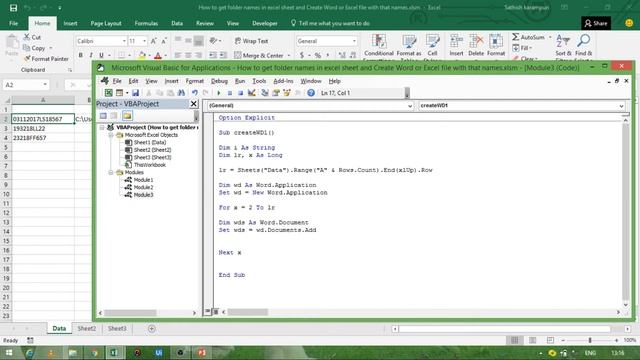Collapse the Modules folder in project tree

point(111,173)
